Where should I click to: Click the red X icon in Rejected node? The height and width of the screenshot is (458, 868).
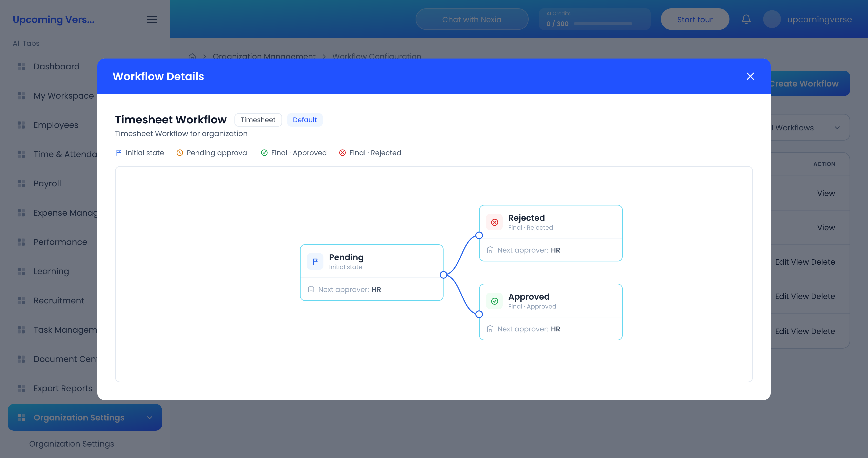(494, 222)
